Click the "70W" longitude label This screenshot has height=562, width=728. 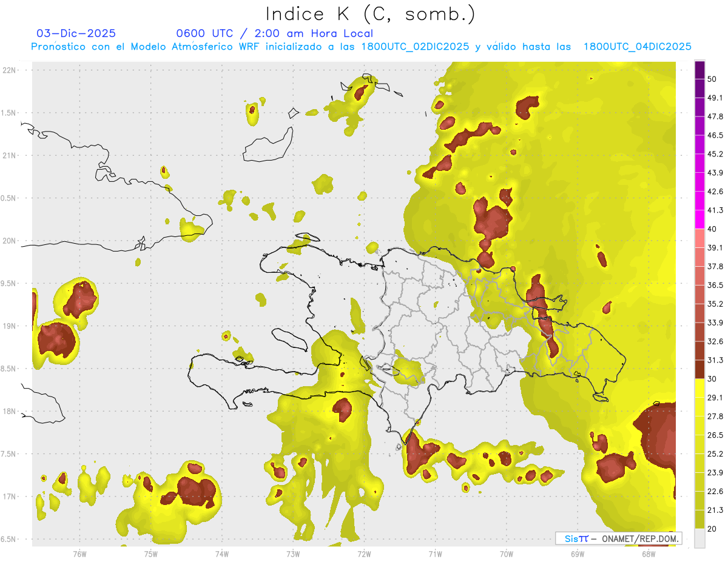506,554
